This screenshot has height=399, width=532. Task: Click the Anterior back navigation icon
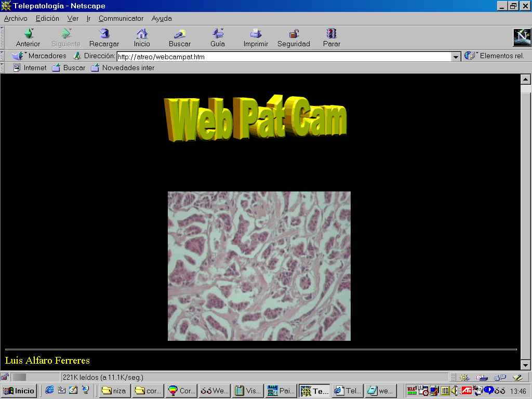(x=28, y=34)
